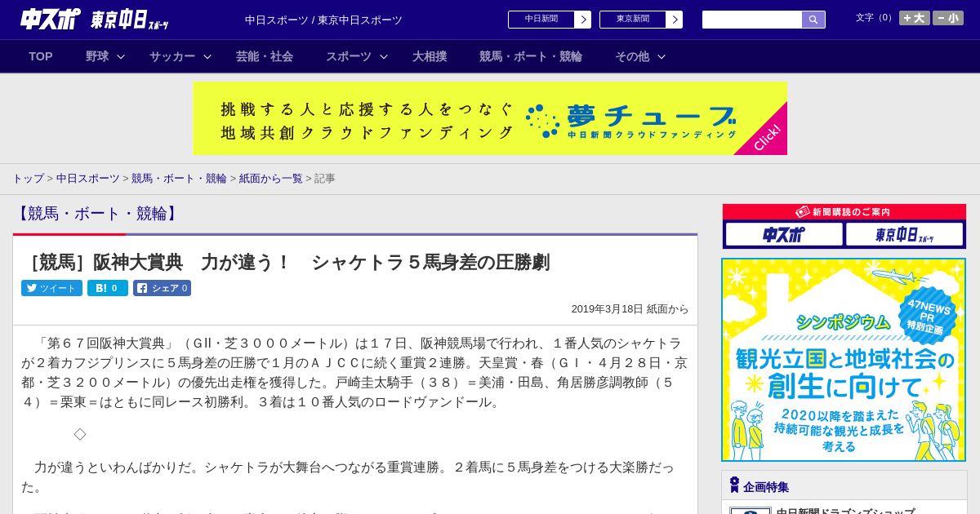
Task: Click 文字（0）font size label
Action: (x=875, y=18)
